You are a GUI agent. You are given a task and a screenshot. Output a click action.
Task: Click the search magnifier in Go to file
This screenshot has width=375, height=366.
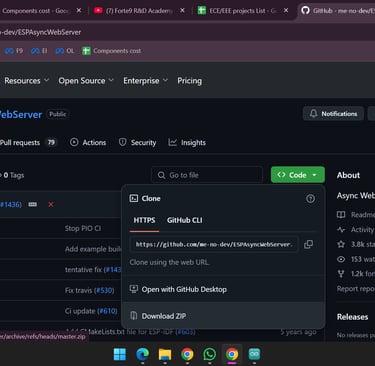click(x=161, y=175)
